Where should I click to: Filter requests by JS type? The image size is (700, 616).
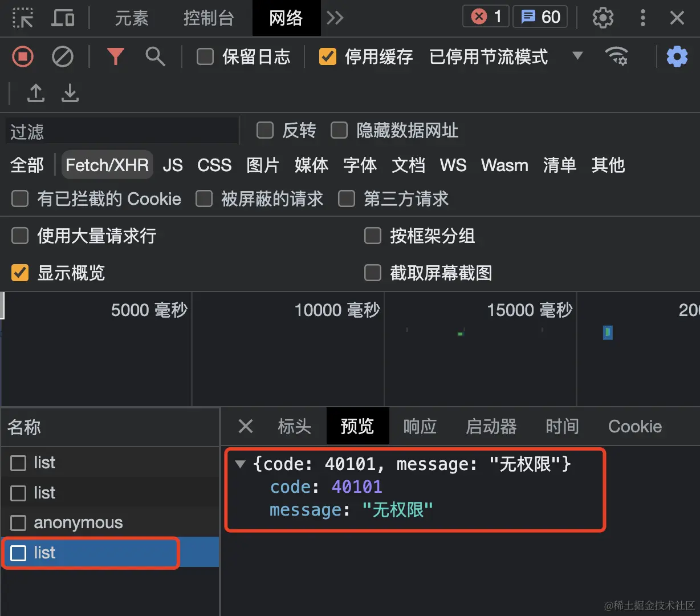pos(173,165)
